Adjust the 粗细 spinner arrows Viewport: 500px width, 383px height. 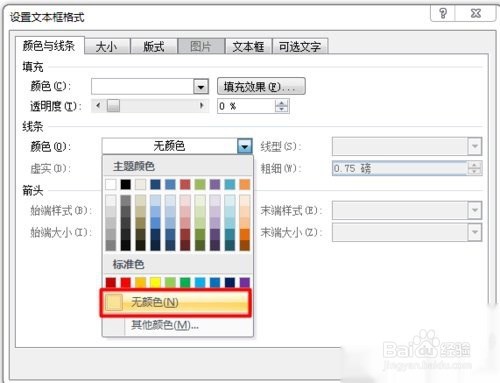[474, 168]
